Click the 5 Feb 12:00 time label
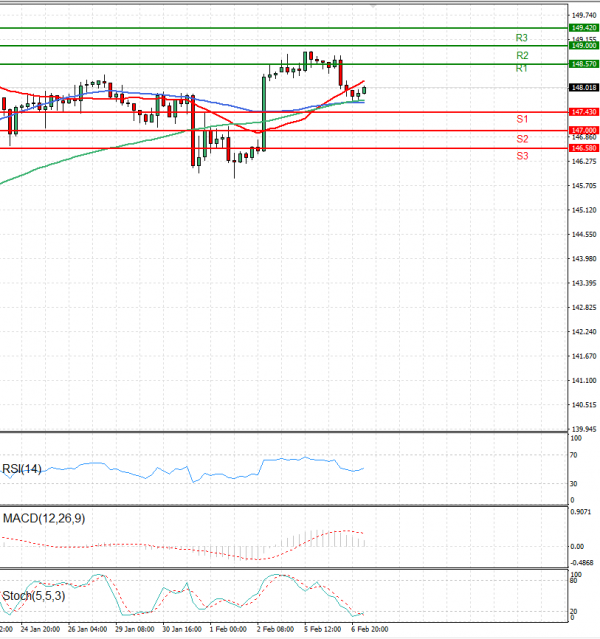 point(322,630)
